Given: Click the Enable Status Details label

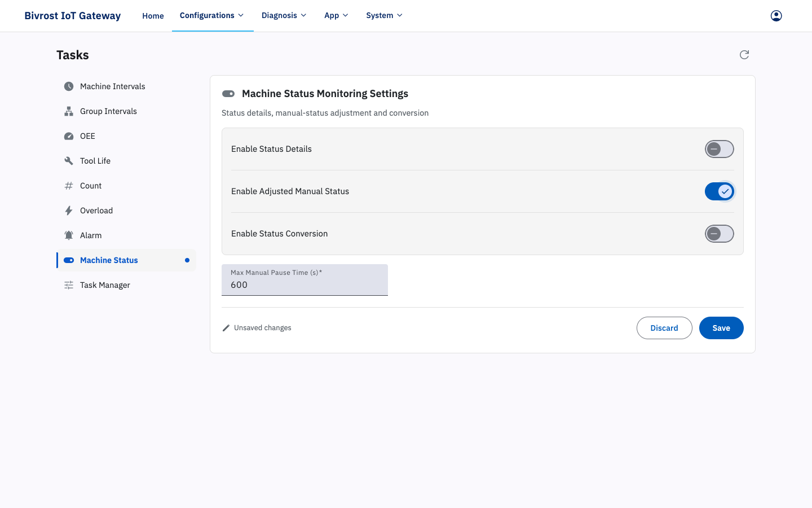Looking at the screenshot, I should point(271,149).
